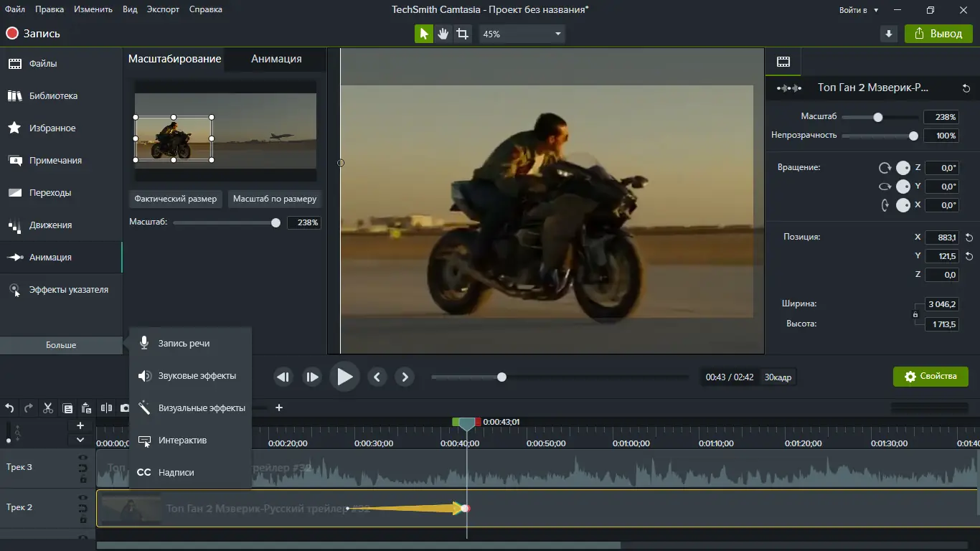Open the Экспорт menu
The image size is (980, 551).
[163, 9]
